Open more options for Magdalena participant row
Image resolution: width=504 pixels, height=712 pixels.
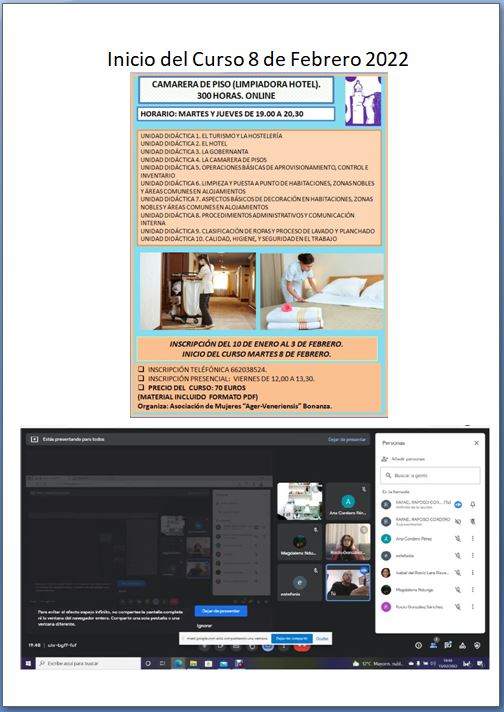[x=473, y=589]
